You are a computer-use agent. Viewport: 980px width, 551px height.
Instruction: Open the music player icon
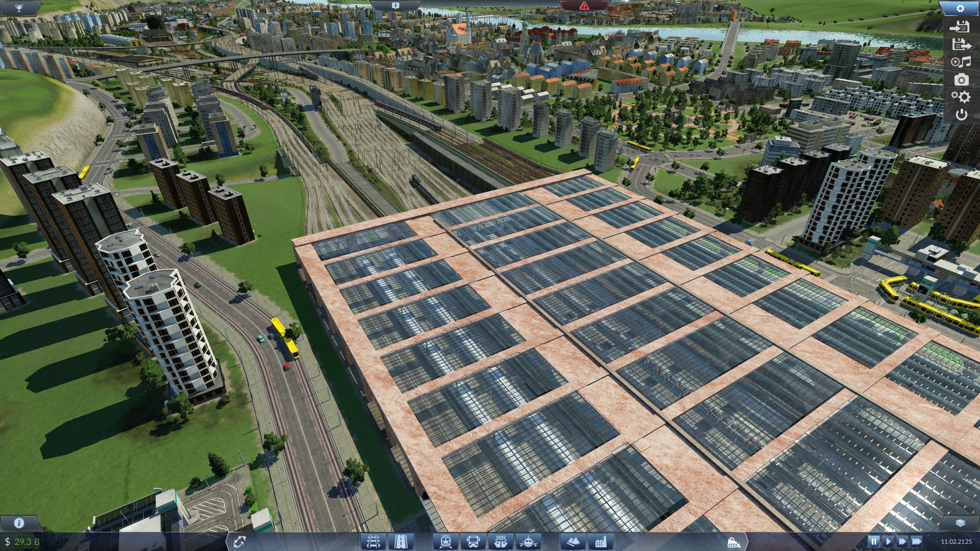click(x=961, y=62)
